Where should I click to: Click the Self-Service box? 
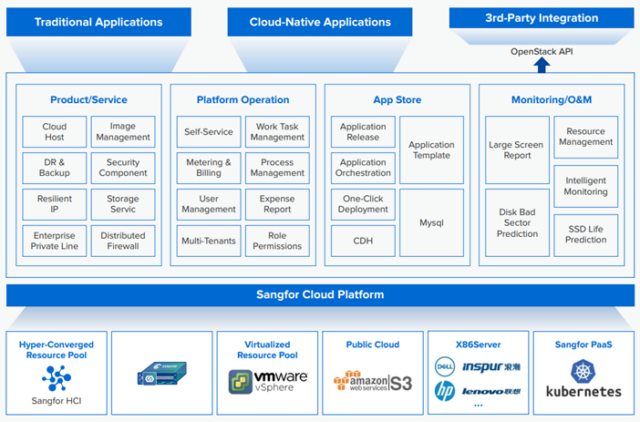209,132
